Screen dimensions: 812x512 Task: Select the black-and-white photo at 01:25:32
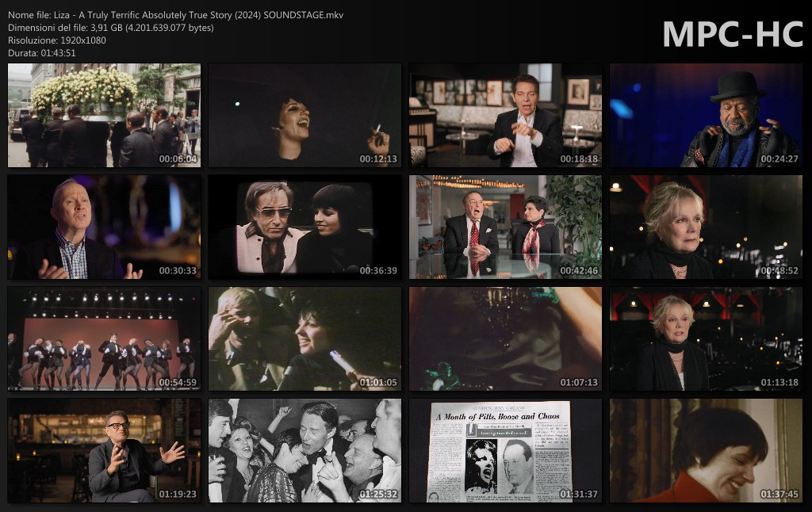click(304, 450)
